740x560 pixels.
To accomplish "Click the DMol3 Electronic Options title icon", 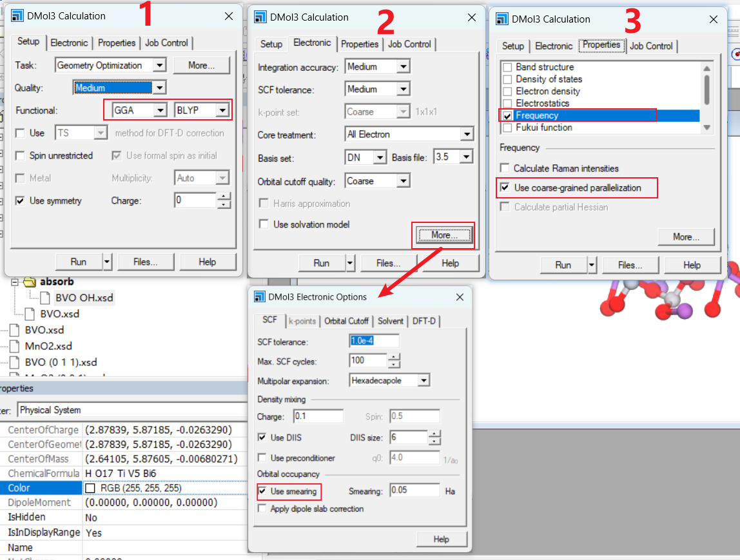I will coord(260,297).
